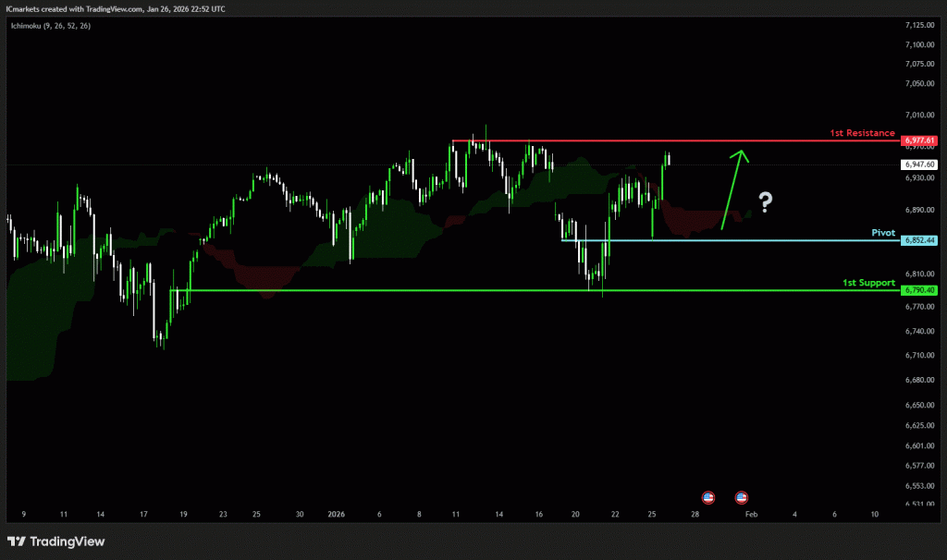Viewport: 947px width, 560px height.
Task: Select the 1st Resistance text label
Action: point(862,133)
